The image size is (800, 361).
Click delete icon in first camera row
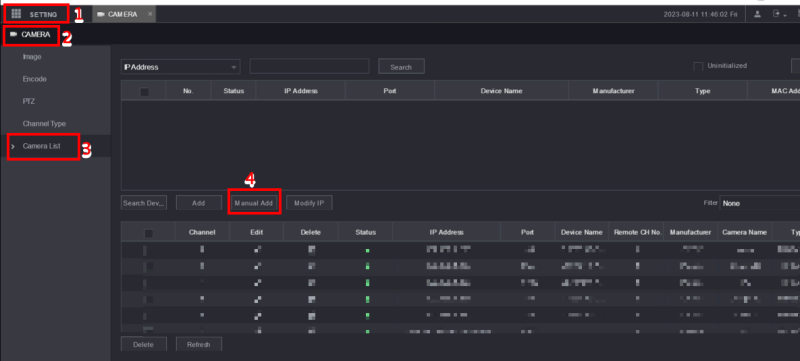click(312, 250)
